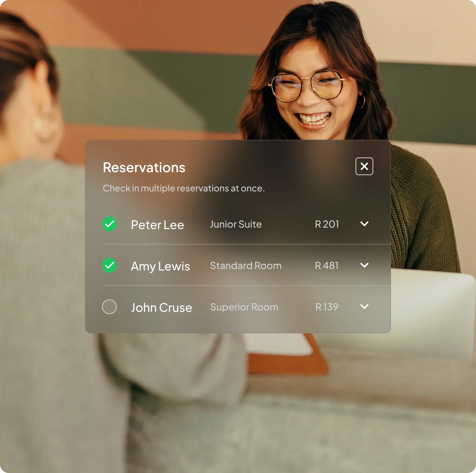Click the John Cruse guest name

(161, 307)
